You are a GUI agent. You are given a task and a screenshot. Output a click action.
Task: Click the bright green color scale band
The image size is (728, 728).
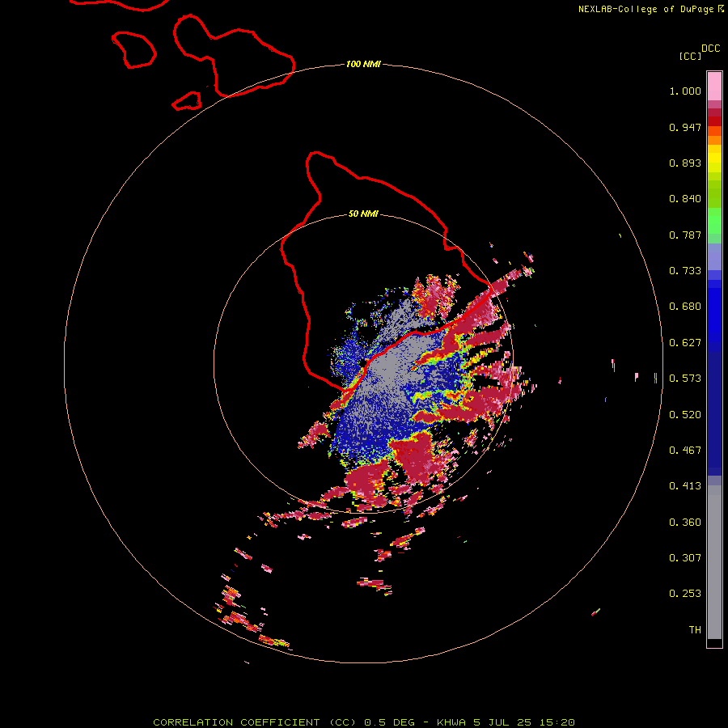coord(714,221)
